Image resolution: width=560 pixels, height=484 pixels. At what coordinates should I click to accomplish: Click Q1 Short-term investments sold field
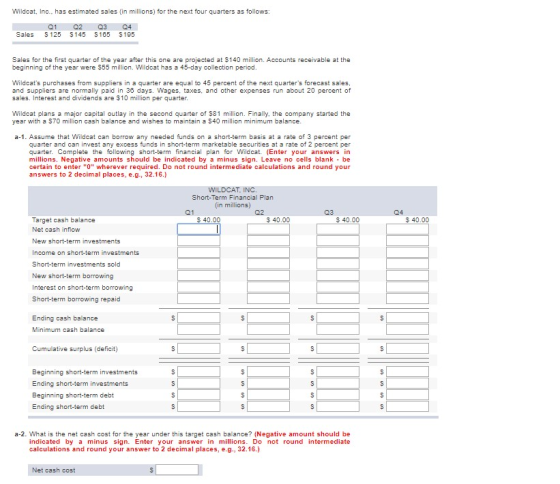[x=199, y=264]
